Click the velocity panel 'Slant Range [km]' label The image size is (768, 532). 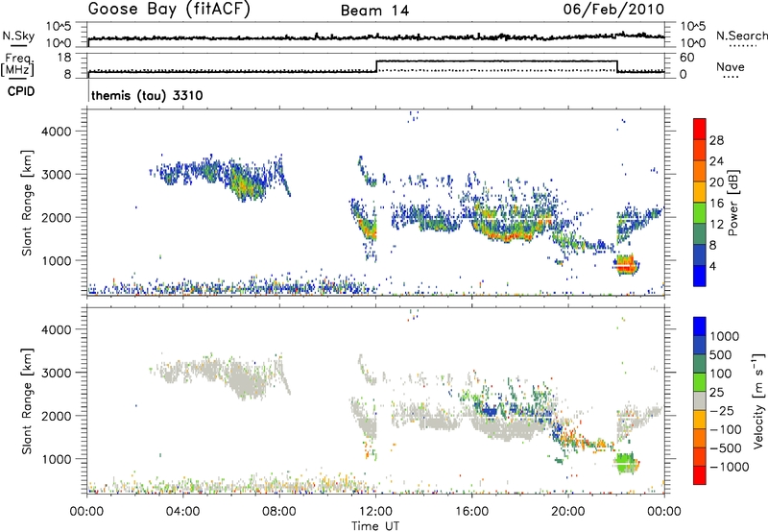(27, 401)
